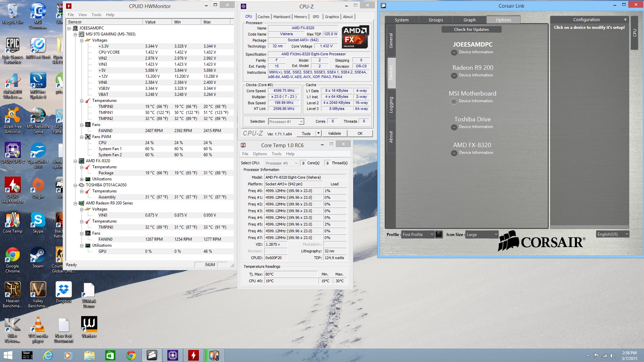Switch to Graph tab in Corsair Link

click(x=470, y=20)
